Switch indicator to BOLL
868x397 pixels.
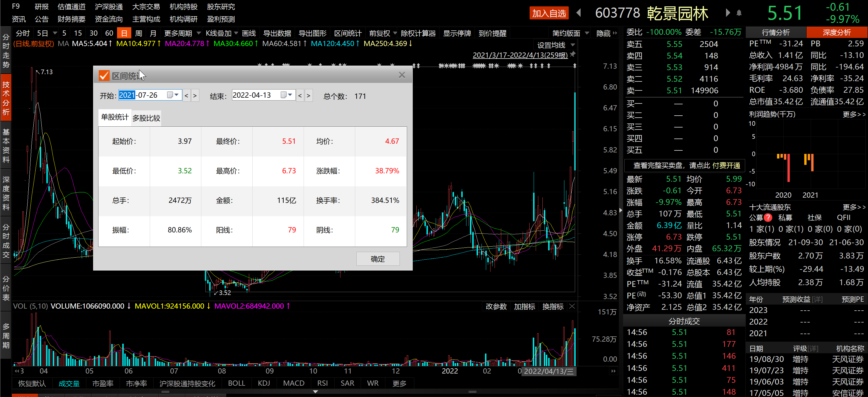coord(236,383)
